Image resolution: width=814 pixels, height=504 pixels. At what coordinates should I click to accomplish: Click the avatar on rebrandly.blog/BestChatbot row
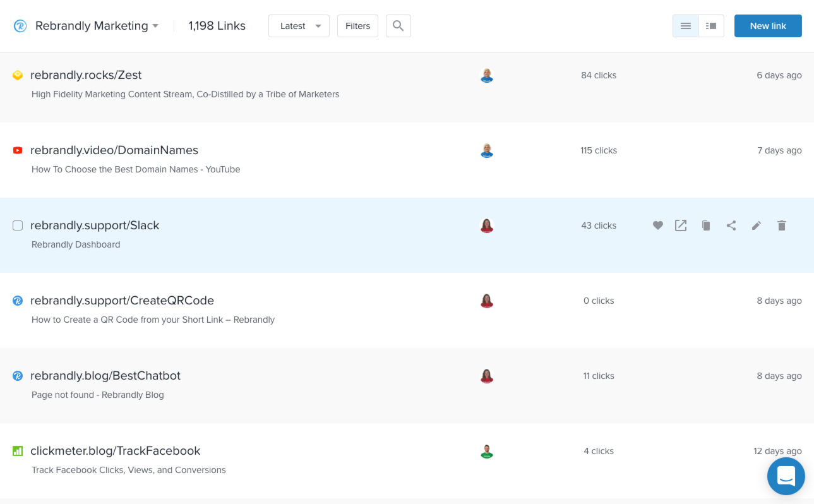click(x=487, y=376)
